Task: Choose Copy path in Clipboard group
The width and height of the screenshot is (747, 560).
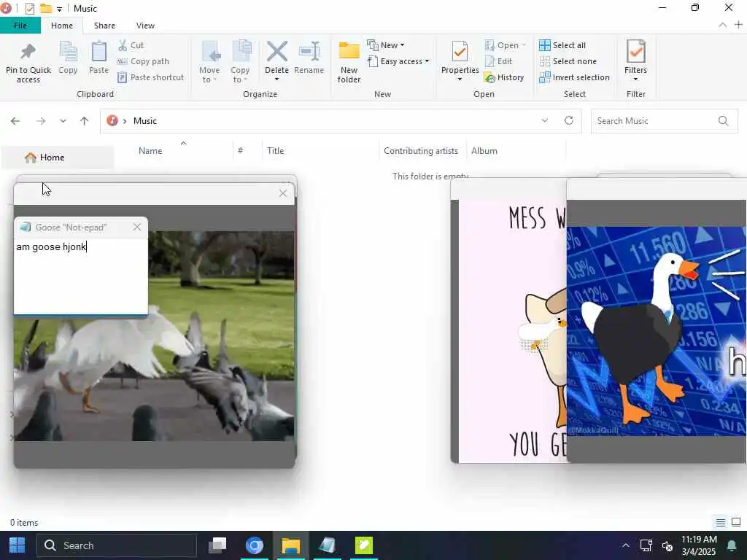Action: 144,61
